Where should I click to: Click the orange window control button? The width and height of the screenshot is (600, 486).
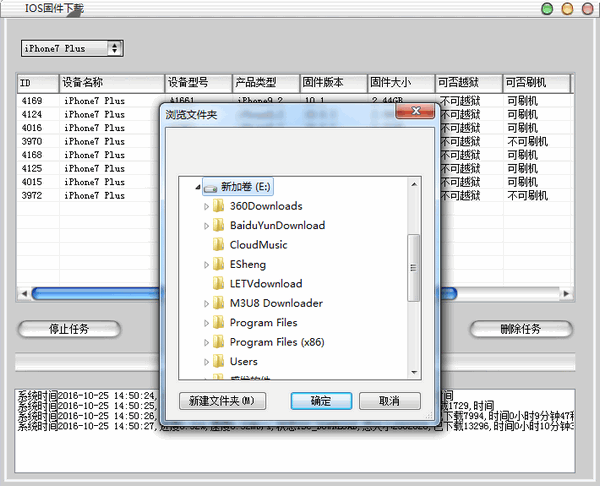tap(567, 8)
